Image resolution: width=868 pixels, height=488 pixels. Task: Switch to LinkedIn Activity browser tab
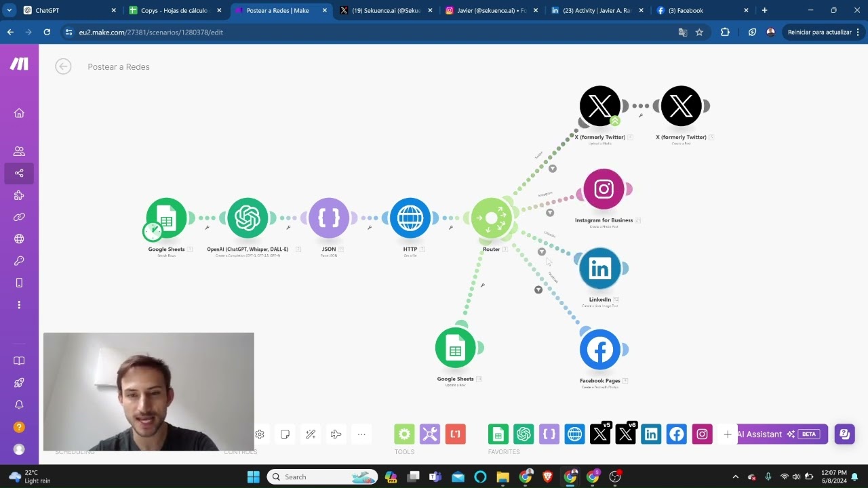coord(598,10)
